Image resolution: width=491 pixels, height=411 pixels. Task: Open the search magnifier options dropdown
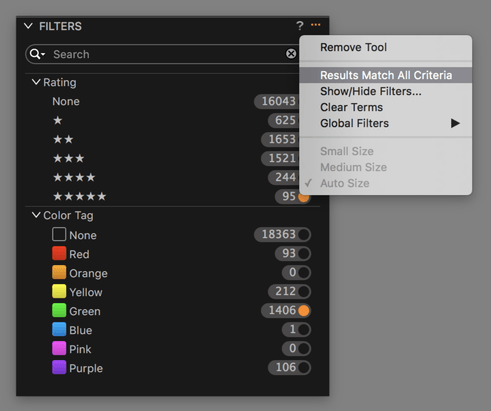(37, 54)
